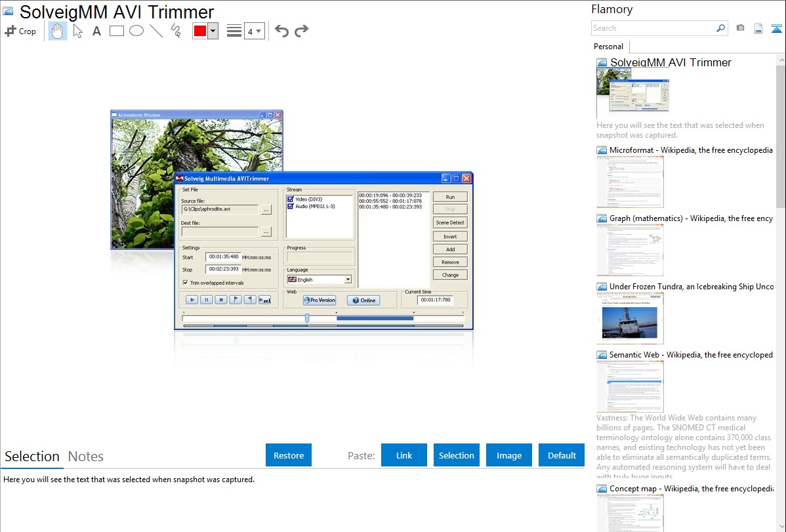The width and height of the screenshot is (786, 532).
Task: Select the ellipse shape tool
Action: 136,31
